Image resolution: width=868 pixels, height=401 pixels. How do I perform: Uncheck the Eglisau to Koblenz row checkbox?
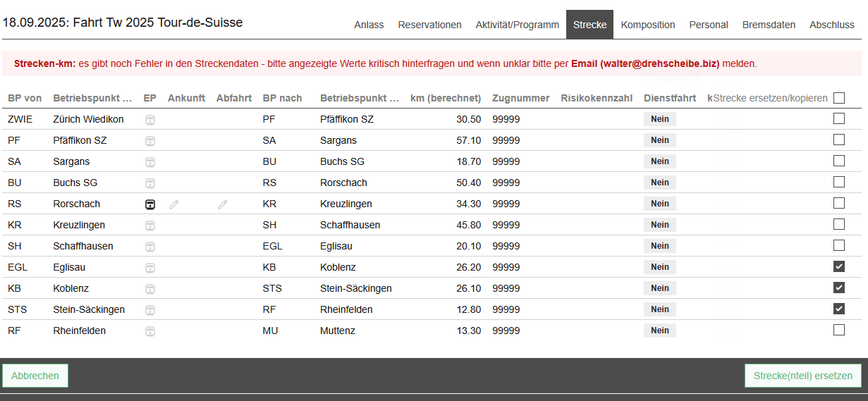[x=838, y=266]
